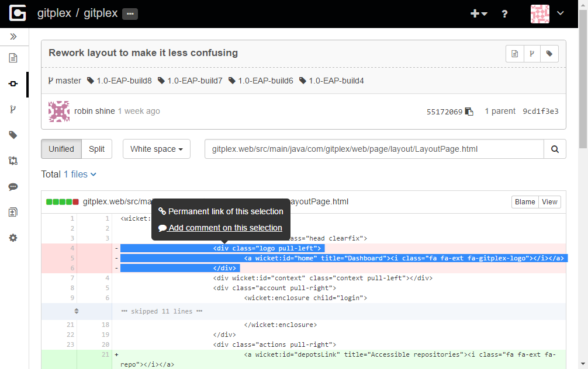The width and height of the screenshot is (588, 369).
Task: Open the commits sidebar icon
Action: point(13,83)
